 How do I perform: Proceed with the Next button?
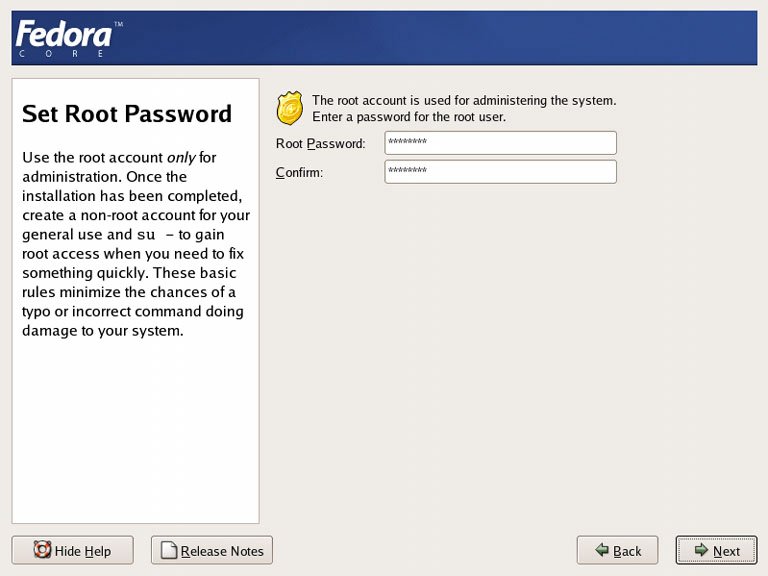(716, 550)
